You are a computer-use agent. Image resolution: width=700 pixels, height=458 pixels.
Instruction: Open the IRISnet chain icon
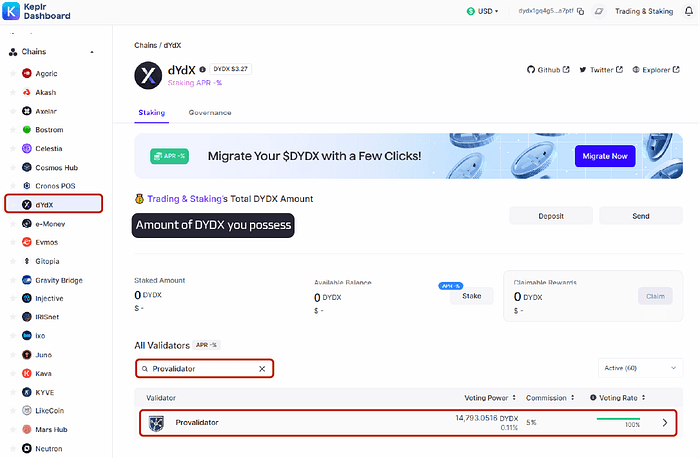(x=27, y=317)
